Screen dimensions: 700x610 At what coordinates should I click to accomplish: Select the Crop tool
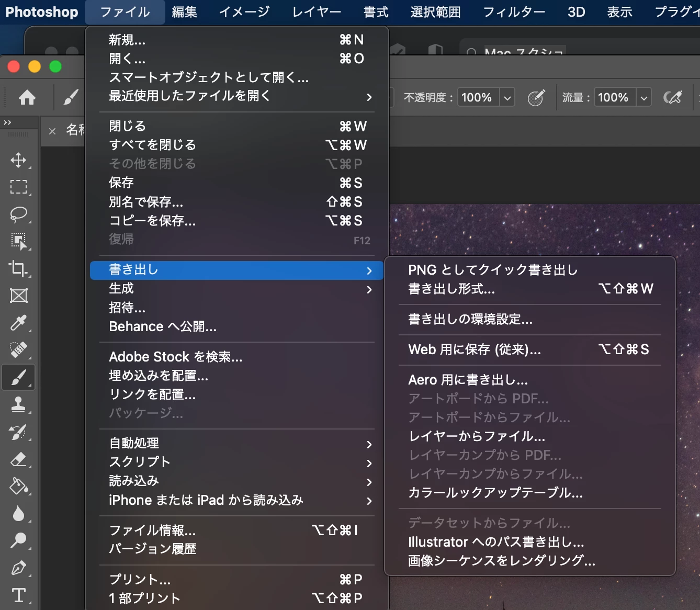pyautogui.click(x=18, y=268)
